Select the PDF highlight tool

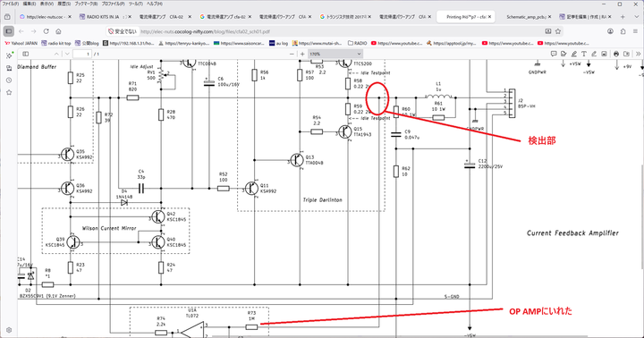click(573, 54)
